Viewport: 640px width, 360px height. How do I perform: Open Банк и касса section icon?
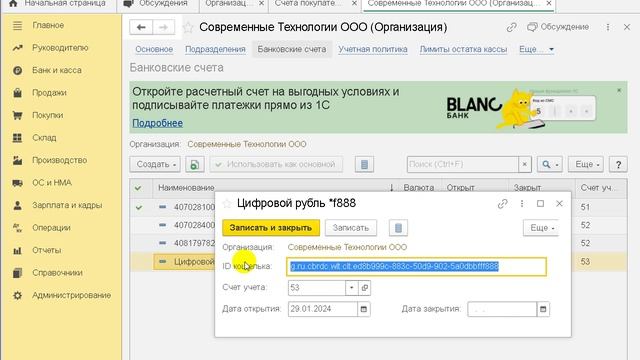(x=17, y=70)
